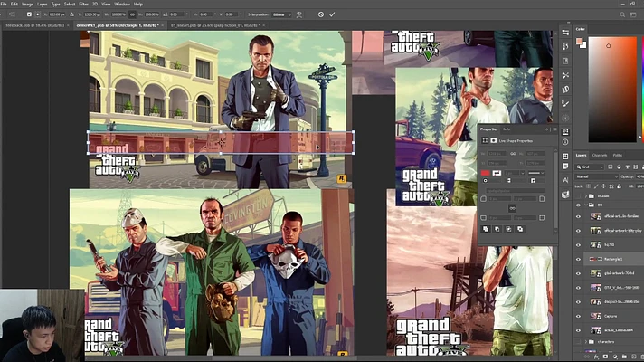Screen dimensions: 644x362
Task: Open the blend mode Normal dropdown
Action: 596,176
